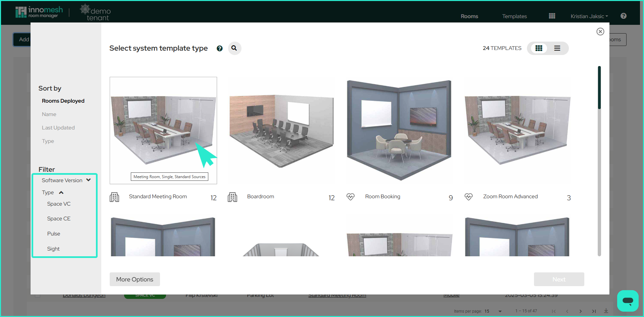The height and width of the screenshot is (317, 644).
Task: Click deployed count 9 for Room Booking
Action: pos(451,198)
